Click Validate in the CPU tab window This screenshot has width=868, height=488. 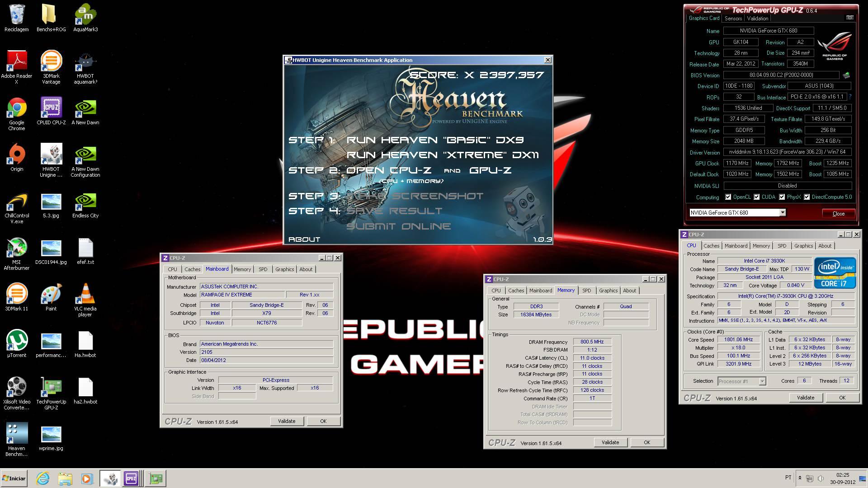point(805,398)
